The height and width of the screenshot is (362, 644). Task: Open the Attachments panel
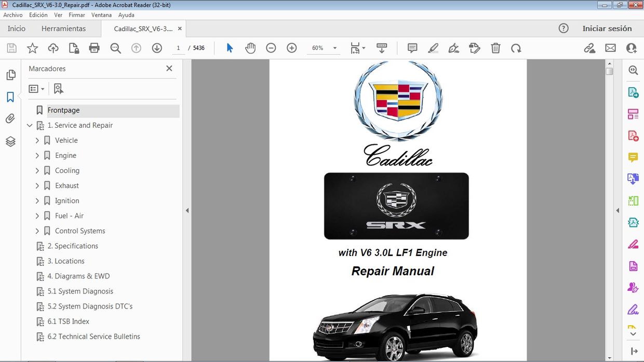point(11,118)
